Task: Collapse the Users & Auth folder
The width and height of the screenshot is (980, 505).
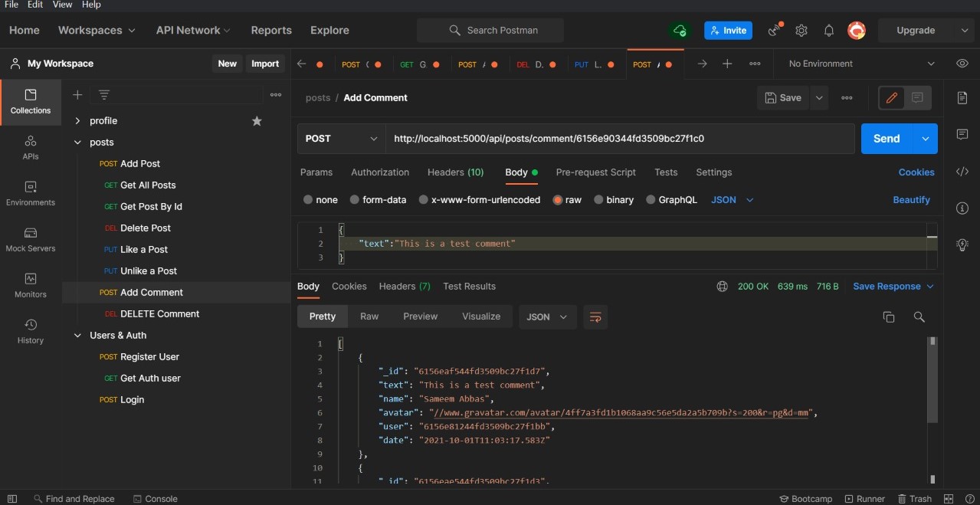Action: click(x=77, y=335)
